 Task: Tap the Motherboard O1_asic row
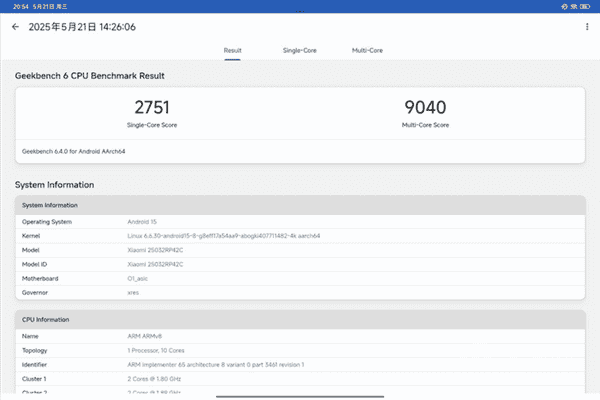(300, 279)
